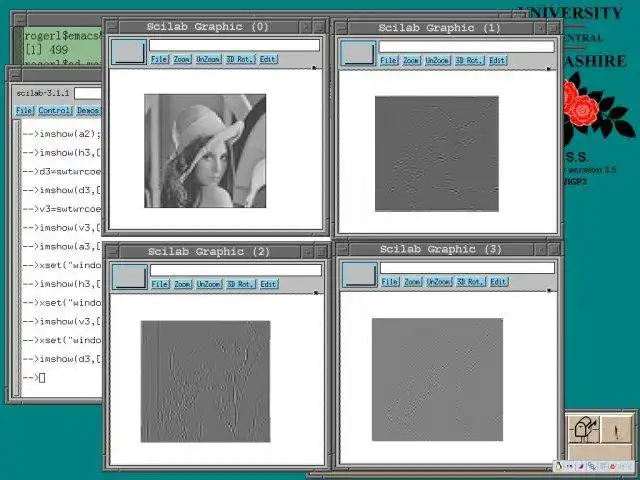Open Edit menu in Scilab Graphic (0)
Screen dimensions: 640x480
tap(268, 59)
